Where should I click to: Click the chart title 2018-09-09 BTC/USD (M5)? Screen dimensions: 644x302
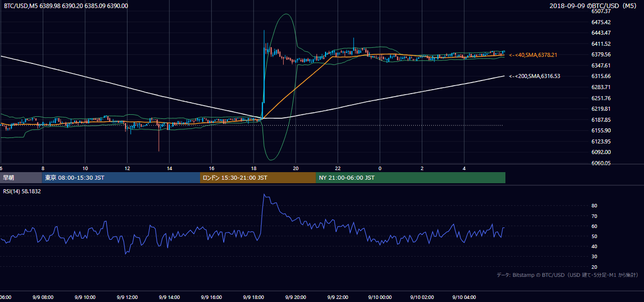click(x=594, y=6)
